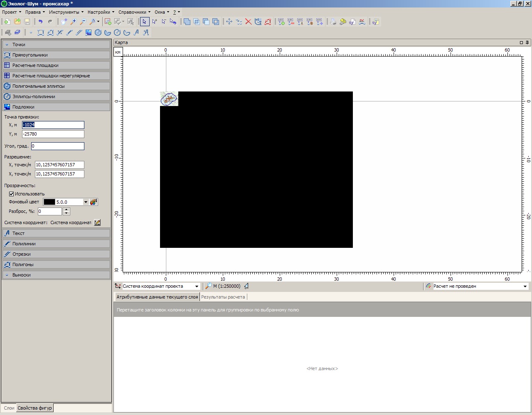This screenshot has height=415, width=532.
Task: Click the red X delete icon
Action: (x=248, y=22)
